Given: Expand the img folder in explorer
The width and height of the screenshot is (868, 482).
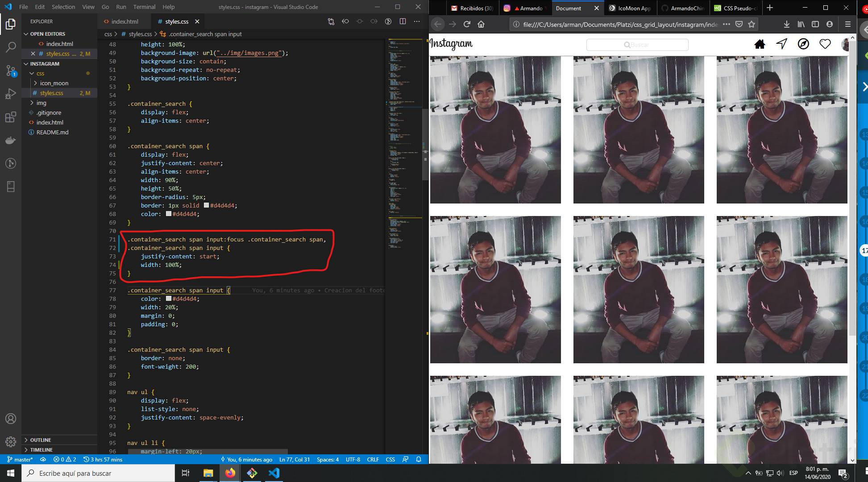Looking at the screenshot, I should 41,103.
